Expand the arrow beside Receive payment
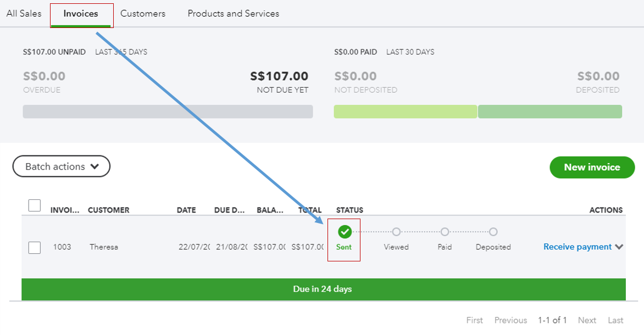Viewport: 644px width, 335px height. [619, 247]
